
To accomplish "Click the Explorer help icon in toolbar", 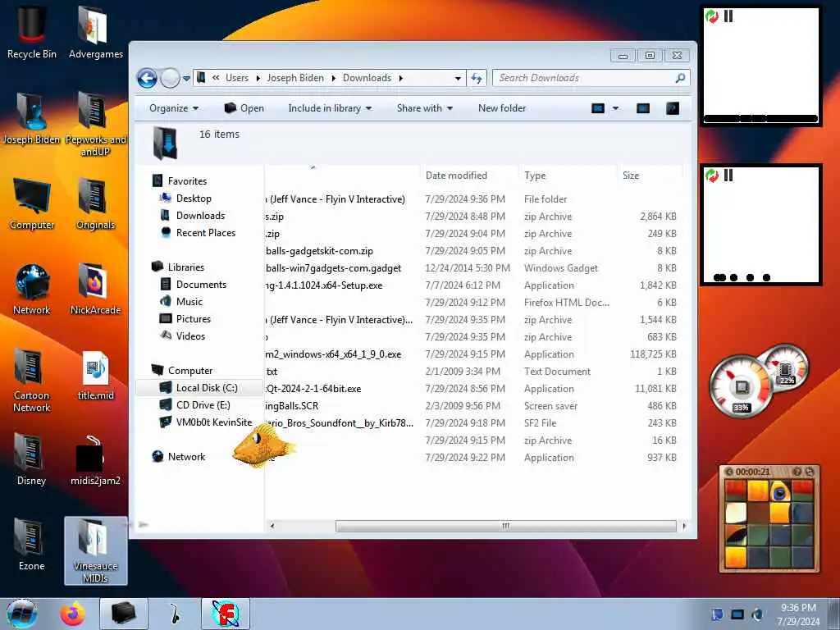I will pos(673,108).
